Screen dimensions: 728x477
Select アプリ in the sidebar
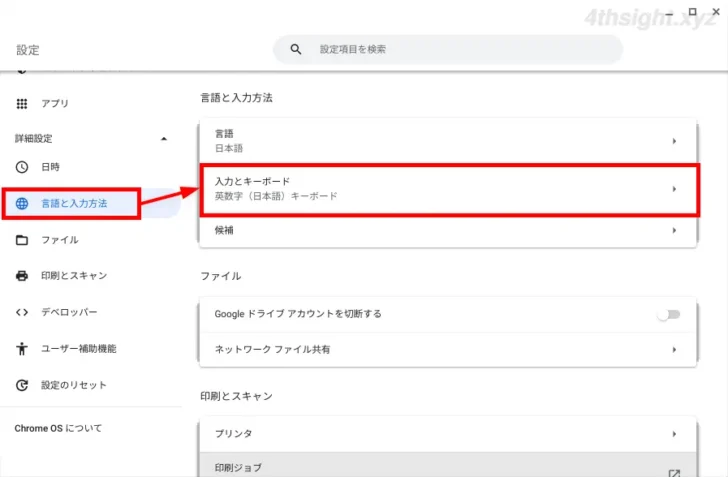[55, 104]
